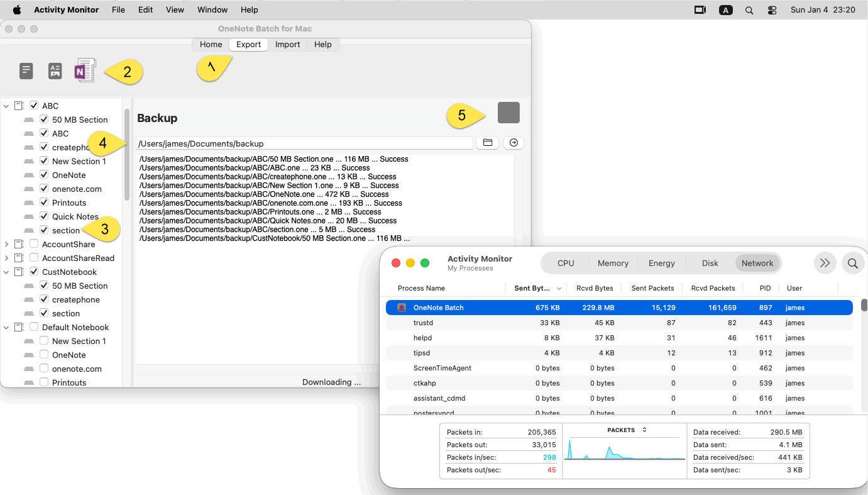Click the plain text export icon
The image size is (868, 495).
pos(26,70)
